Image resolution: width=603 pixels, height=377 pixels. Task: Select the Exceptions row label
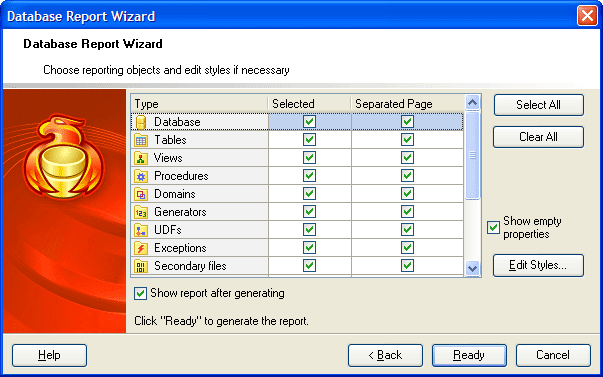[180, 248]
